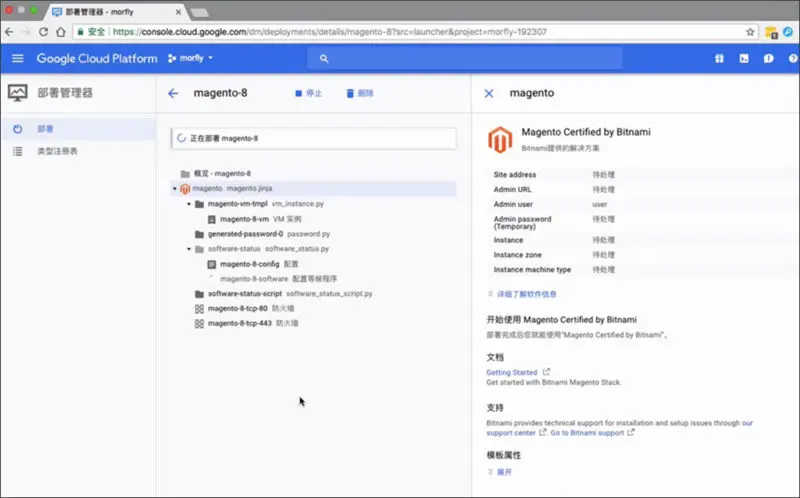Image resolution: width=800 pixels, height=498 pixels.
Task: Click the blue browser extension icon
Action: coord(788,32)
